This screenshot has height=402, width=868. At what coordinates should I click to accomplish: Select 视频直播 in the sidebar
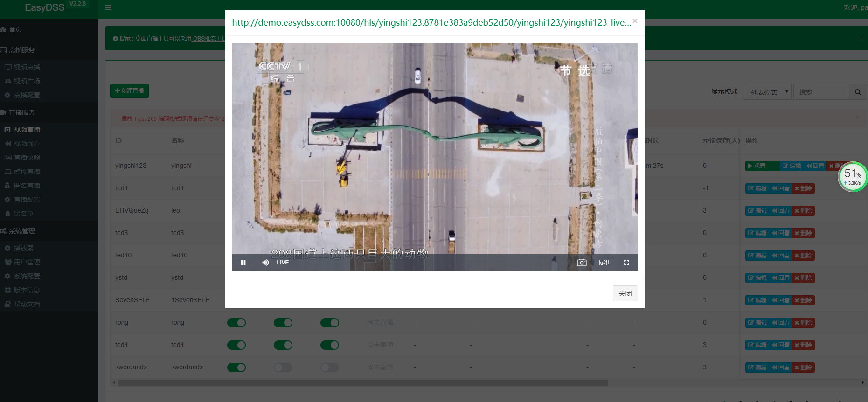(27, 130)
